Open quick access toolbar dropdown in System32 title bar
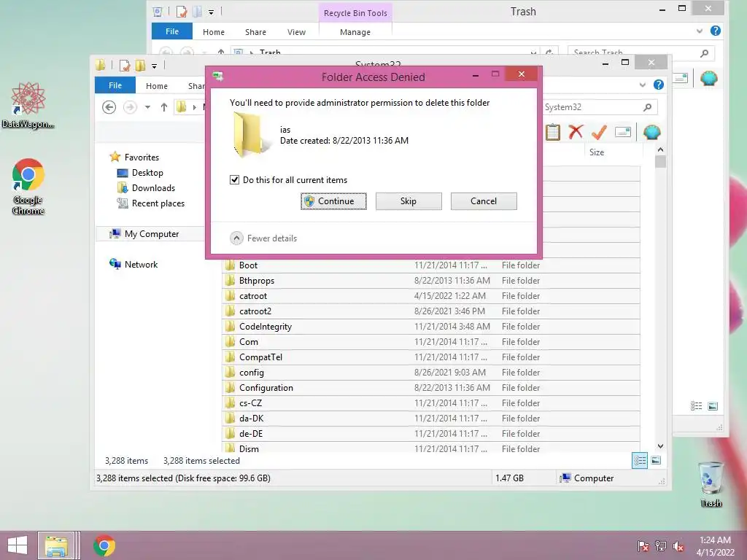Image resolution: width=747 pixels, height=560 pixels. pos(155,66)
